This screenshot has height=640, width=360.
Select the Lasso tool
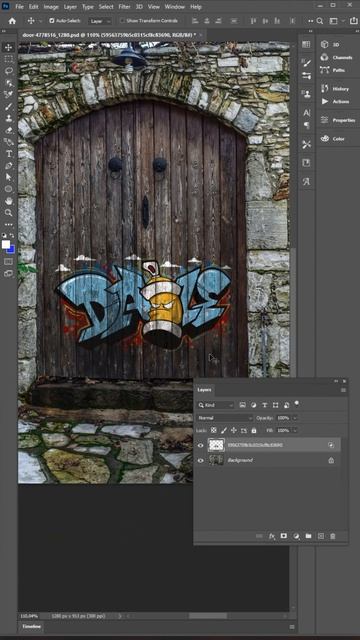[x=8, y=71]
